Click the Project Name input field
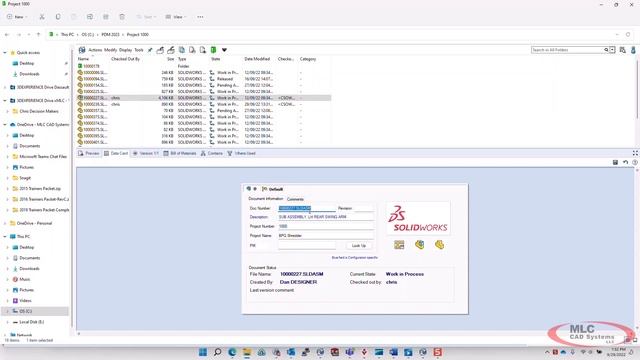This screenshot has width=640, height=360. pos(326,236)
